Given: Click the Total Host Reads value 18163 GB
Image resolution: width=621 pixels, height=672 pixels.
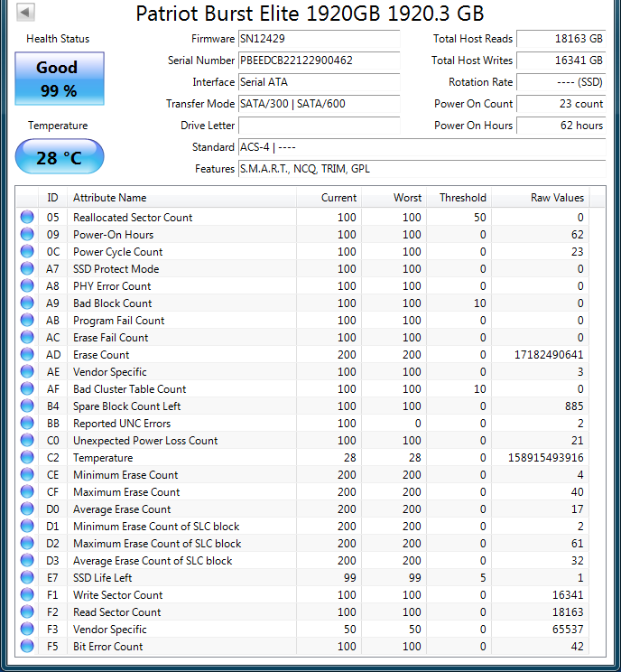Looking at the screenshot, I should click(x=561, y=39).
